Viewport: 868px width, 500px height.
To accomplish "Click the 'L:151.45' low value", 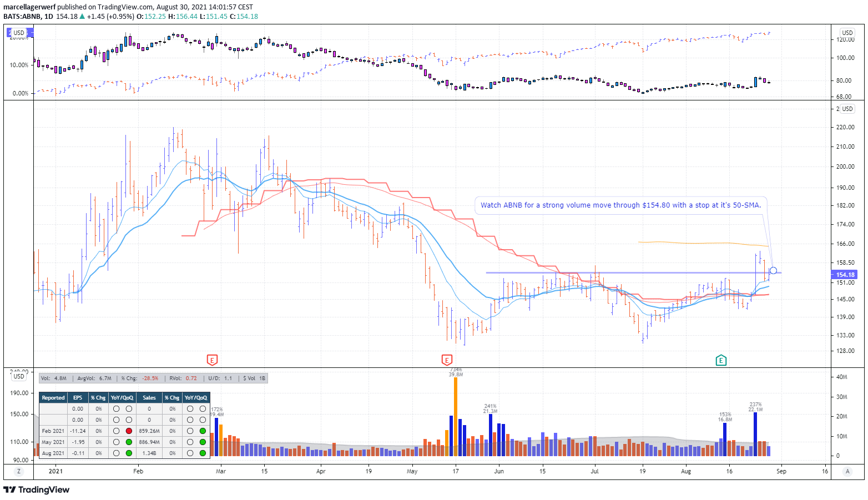I will (213, 17).
